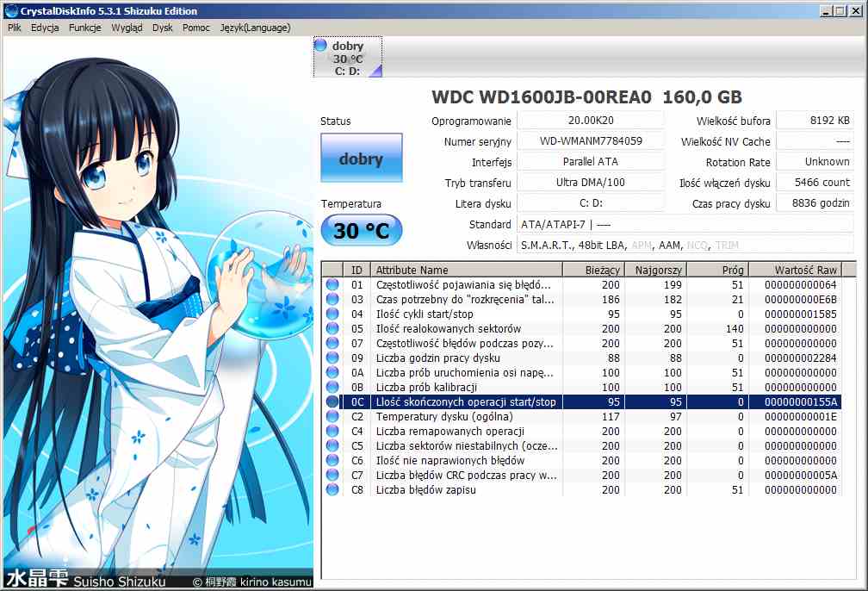This screenshot has height=591, width=868.
Task: Click status orb for attribute 0A row
Action: (x=332, y=373)
